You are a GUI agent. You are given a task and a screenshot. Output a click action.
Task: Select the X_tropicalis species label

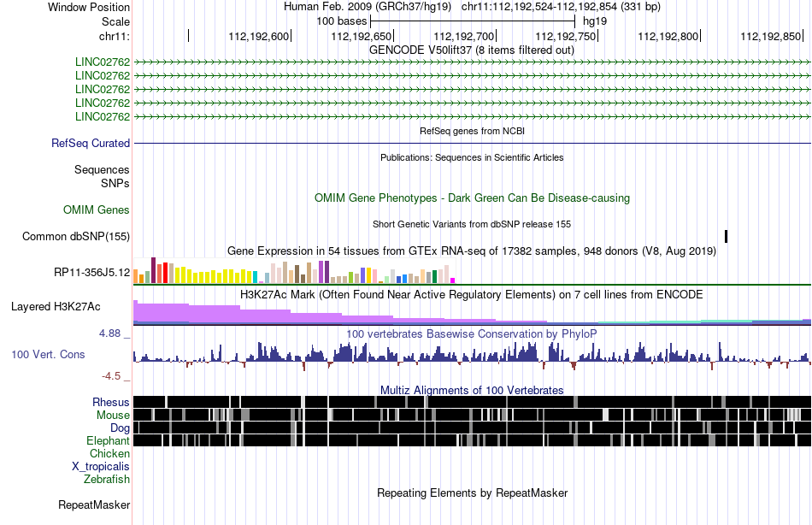click(x=101, y=467)
